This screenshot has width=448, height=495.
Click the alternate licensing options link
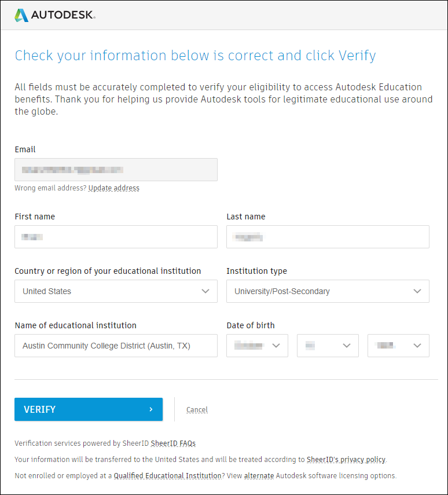click(259, 476)
